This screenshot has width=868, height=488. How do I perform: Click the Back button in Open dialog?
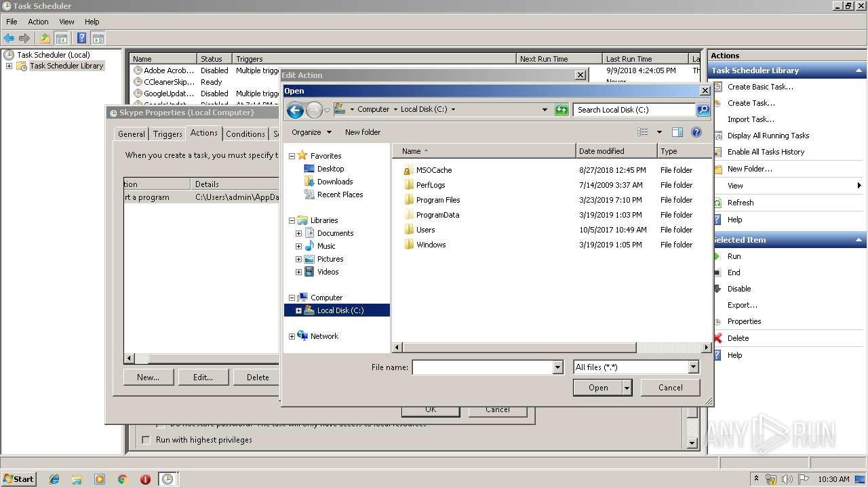pyautogui.click(x=295, y=110)
